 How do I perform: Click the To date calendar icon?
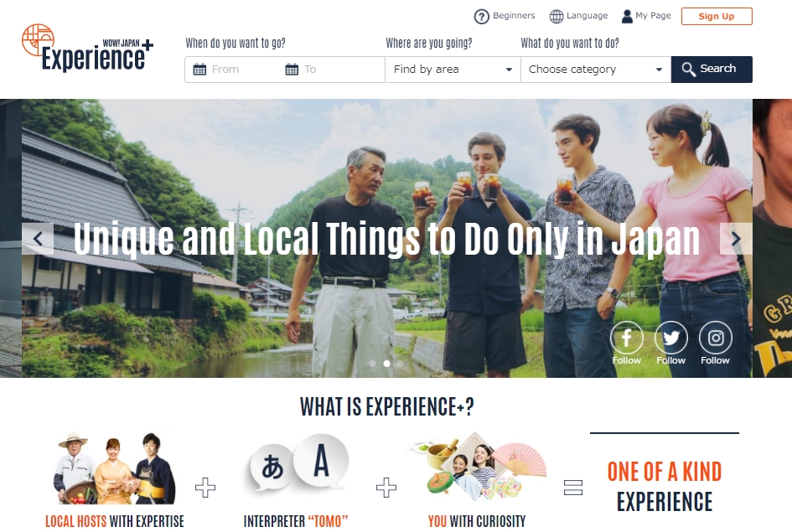[292, 70]
